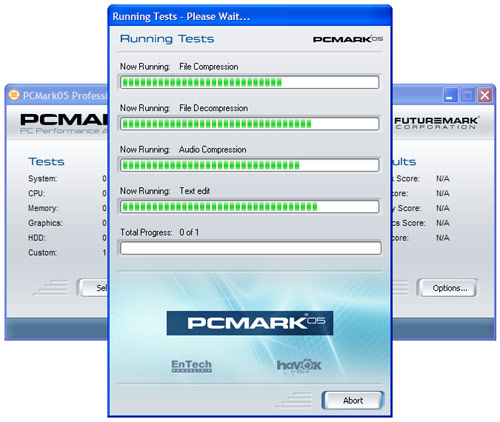Close the PCMark05 Professional window

tap(485, 95)
